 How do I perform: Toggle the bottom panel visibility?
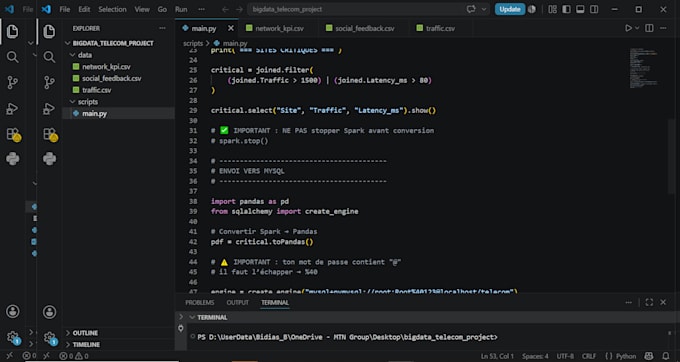pyautogui.click(x=580, y=9)
